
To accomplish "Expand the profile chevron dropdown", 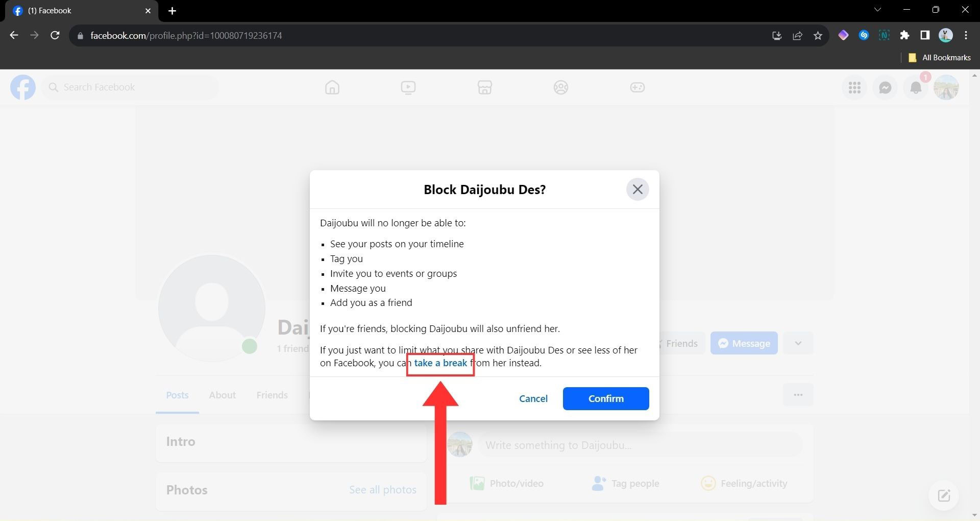I will [798, 343].
